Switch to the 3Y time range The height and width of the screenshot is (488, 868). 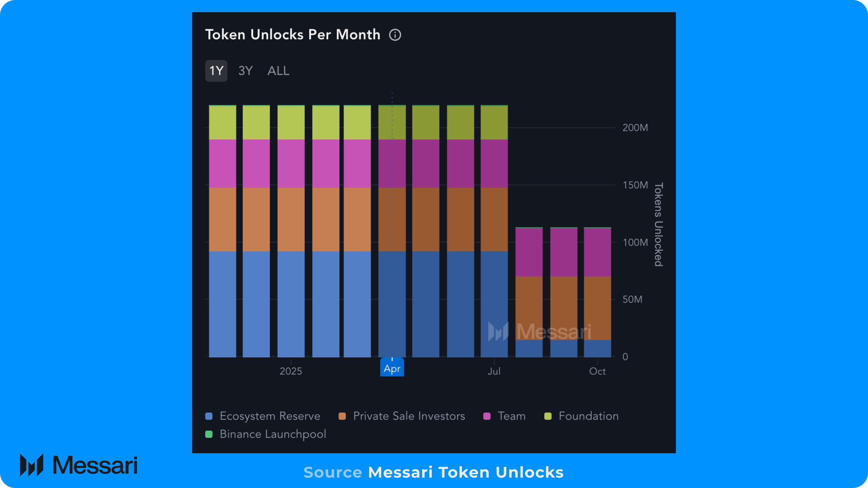coord(246,71)
